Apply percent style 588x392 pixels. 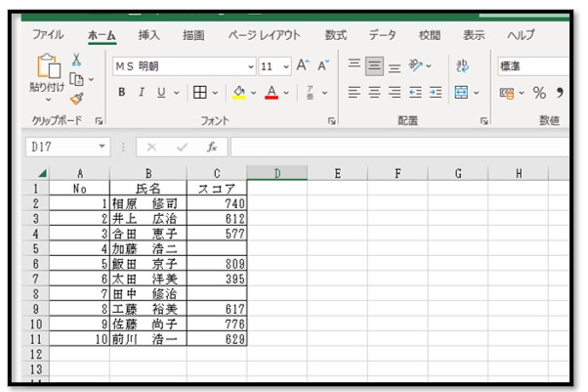click(x=539, y=93)
